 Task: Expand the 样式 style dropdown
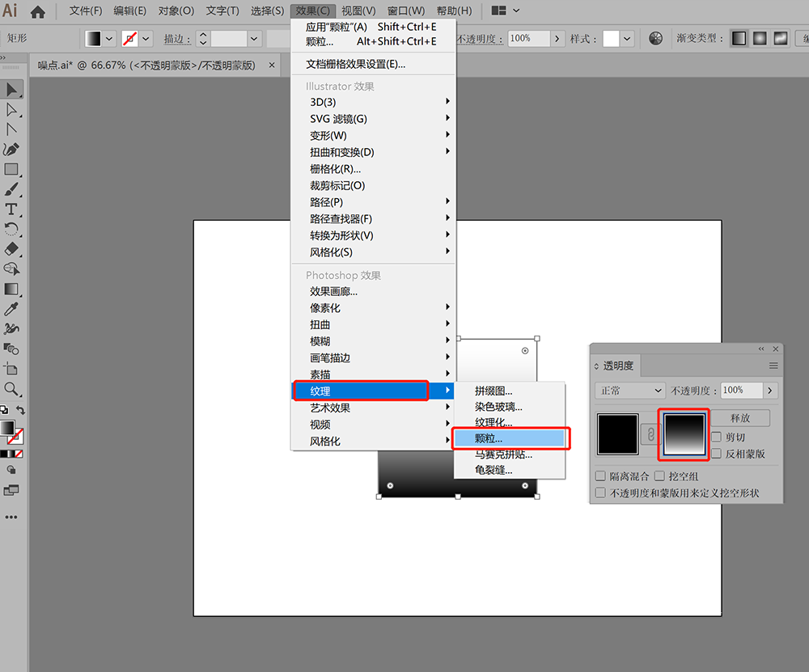point(627,39)
